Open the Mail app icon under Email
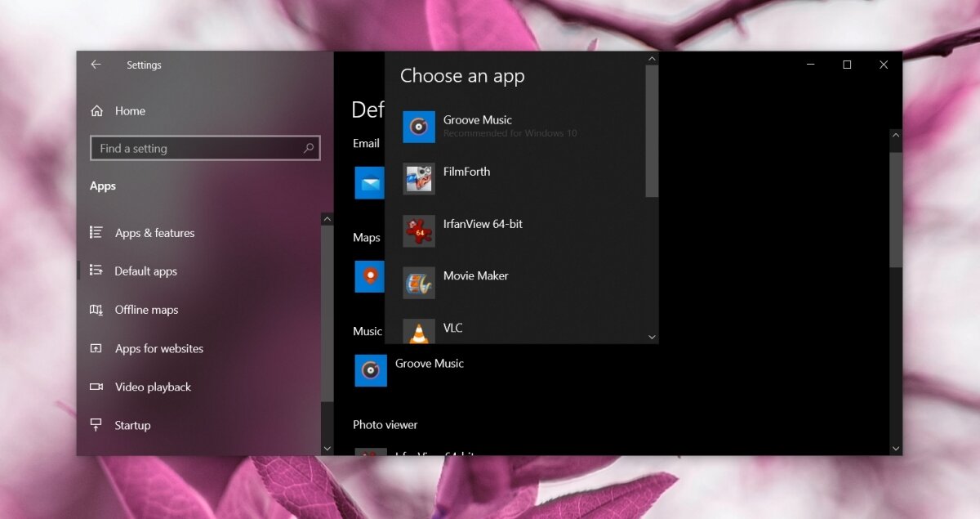980x519 pixels. coord(370,183)
